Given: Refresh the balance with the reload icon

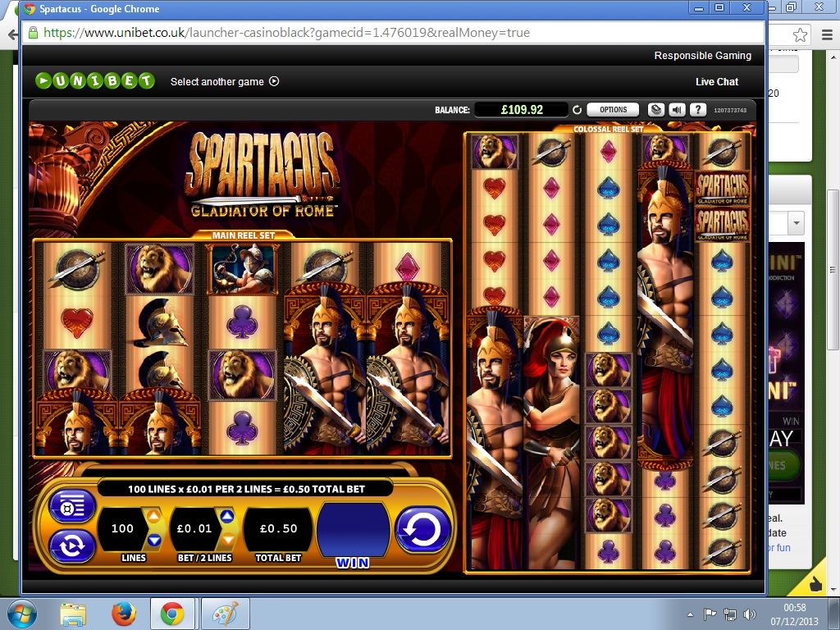Looking at the screenshot, I should point(577,110).
